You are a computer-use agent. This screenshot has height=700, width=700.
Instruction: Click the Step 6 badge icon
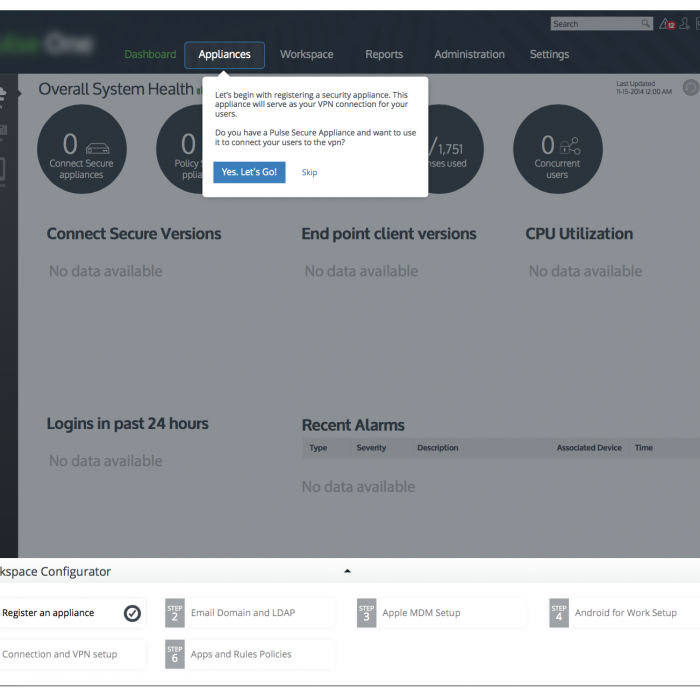[174, 654]
